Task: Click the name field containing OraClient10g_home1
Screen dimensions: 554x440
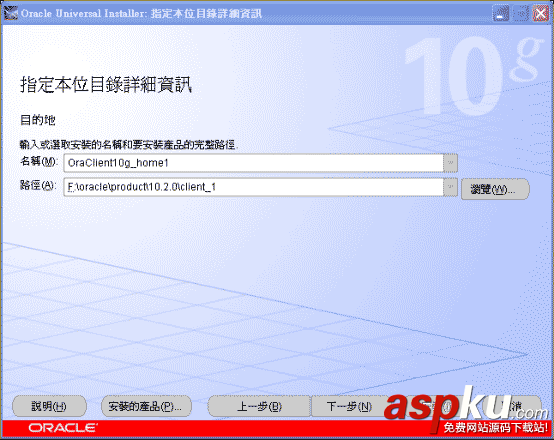Action: pyautogui.click(x=254, y=163)
